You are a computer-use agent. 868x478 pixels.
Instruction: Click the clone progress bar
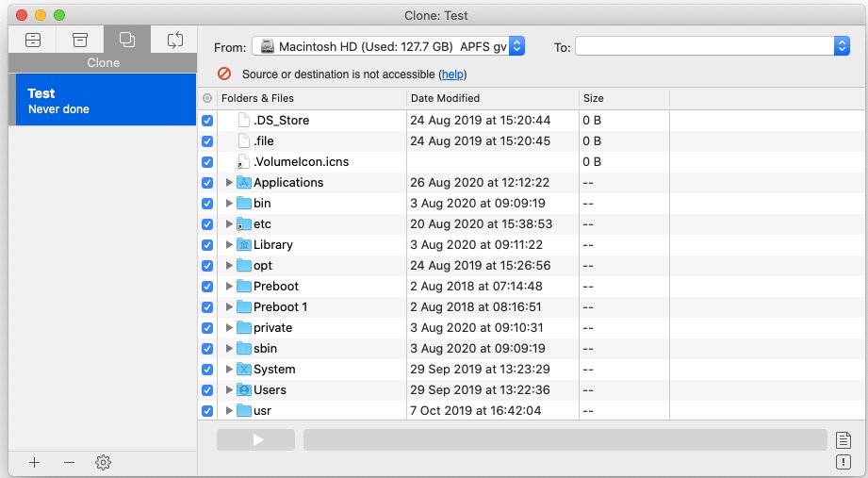[564, 440]
